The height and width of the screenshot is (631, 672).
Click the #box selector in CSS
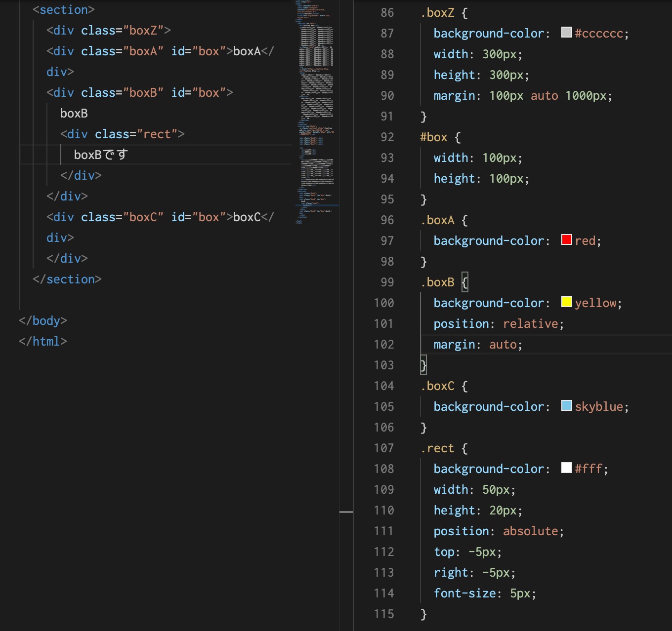(x=433, y=137)
